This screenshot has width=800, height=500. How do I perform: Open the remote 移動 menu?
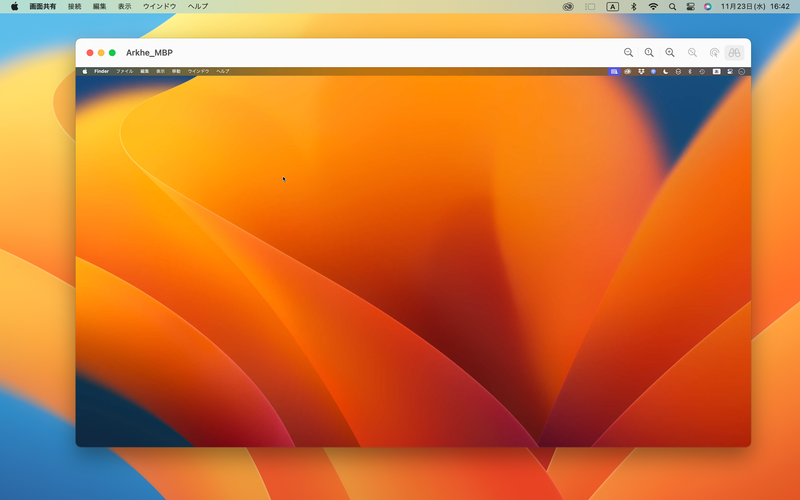tap(176, 71)
